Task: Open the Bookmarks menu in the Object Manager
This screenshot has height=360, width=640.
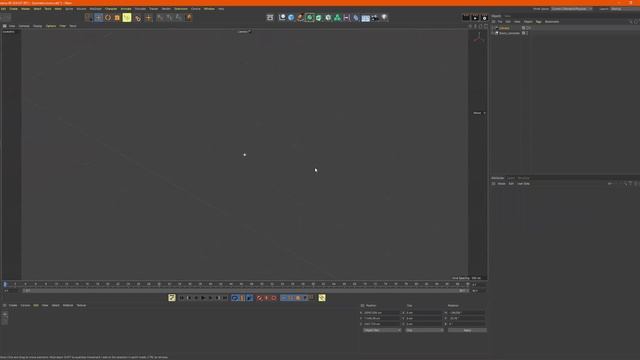Action: tap(552, 22)
